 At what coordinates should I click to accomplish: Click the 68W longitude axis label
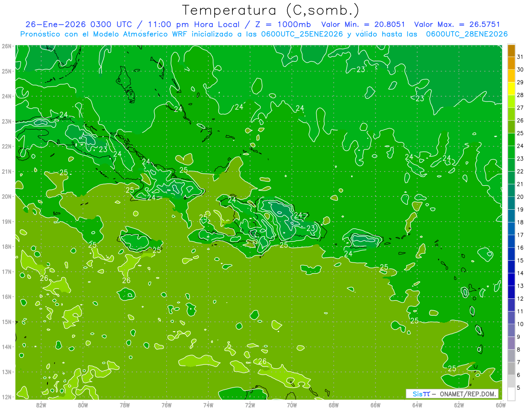pos(333,404)
